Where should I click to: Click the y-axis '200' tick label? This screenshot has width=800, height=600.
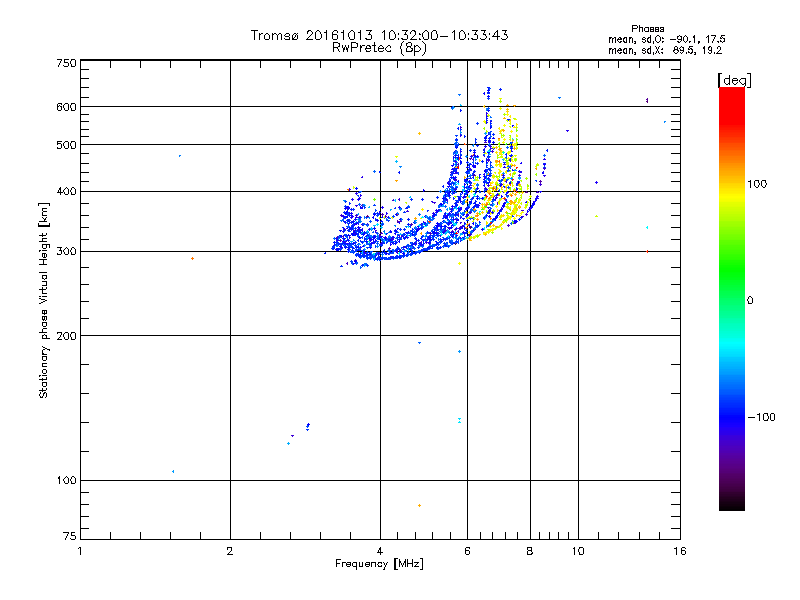pyautogui.click(x=66, y=336)
